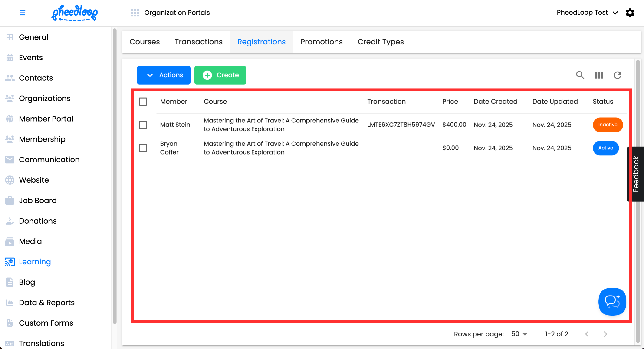
Task: Click the search magnifier icon
Action: click(580, 75)
